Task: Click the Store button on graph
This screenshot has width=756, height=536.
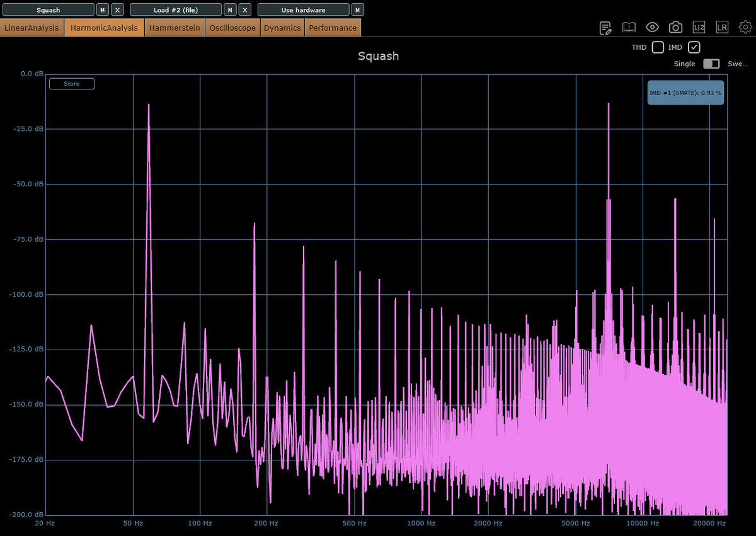Action: [72, 84]
